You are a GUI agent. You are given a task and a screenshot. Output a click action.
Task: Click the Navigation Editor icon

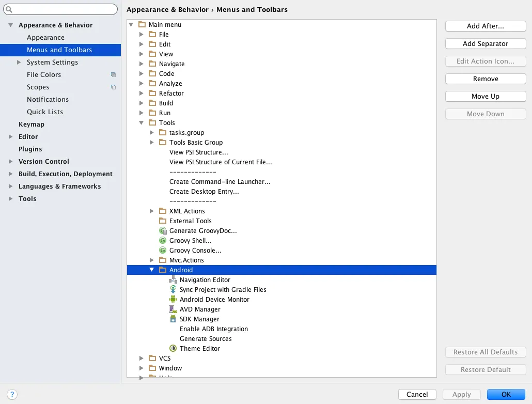[x=173, y=279]
